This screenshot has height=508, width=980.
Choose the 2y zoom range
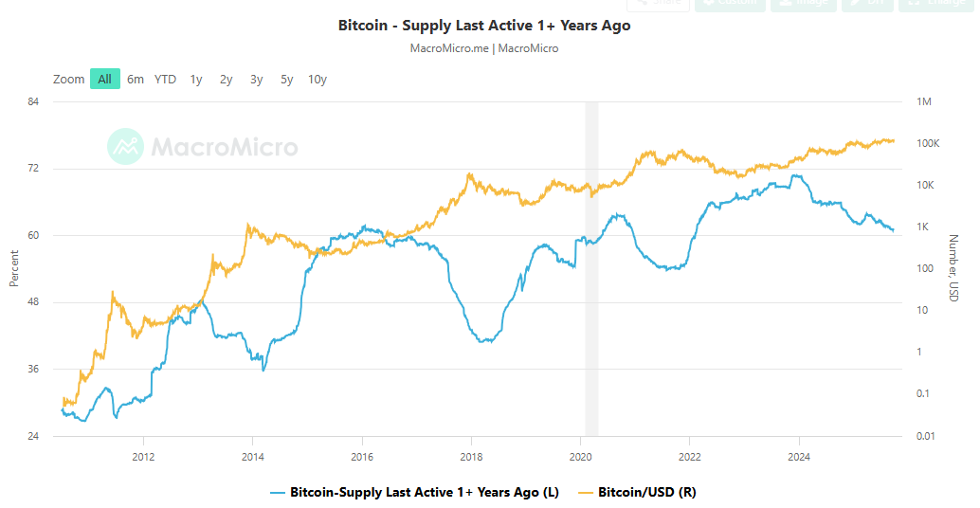227,79
